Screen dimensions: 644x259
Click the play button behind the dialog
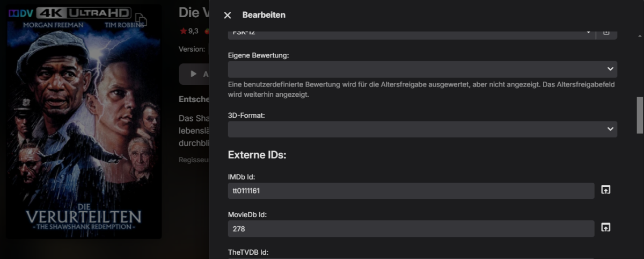194,74
